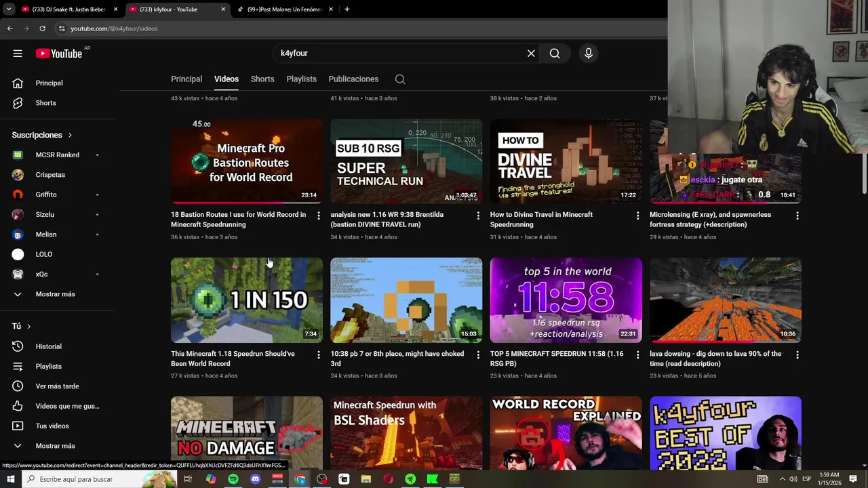This screenshot has height=488, width=868.
Task: Open a new browser tab
Action: (347, 9)
